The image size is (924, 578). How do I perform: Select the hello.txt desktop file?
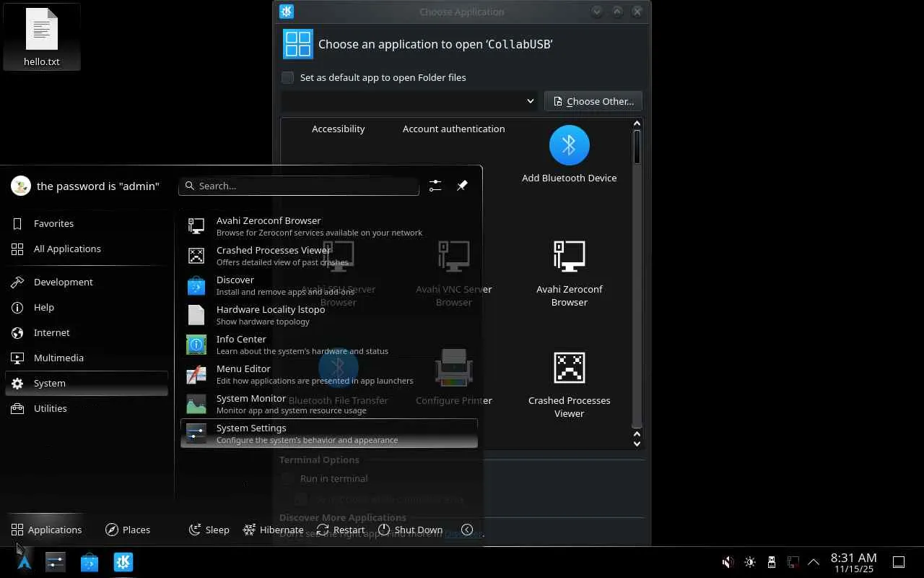point(42,38)
